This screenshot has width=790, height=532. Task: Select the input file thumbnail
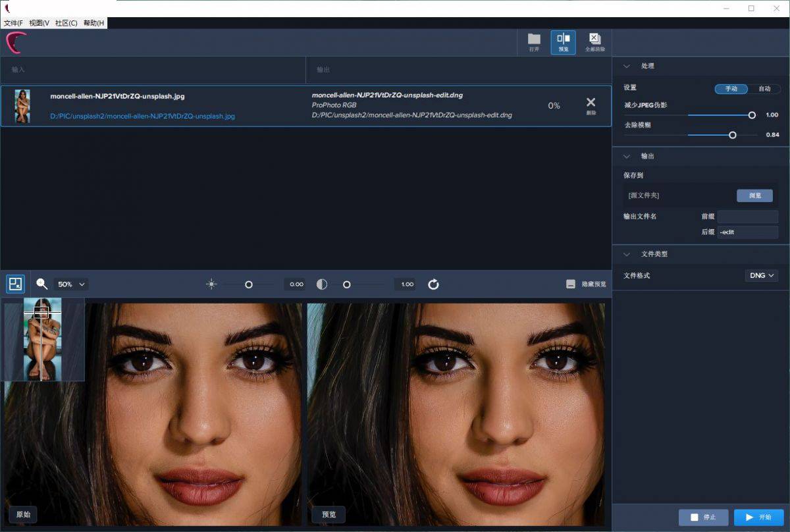[x=22, y=106]
